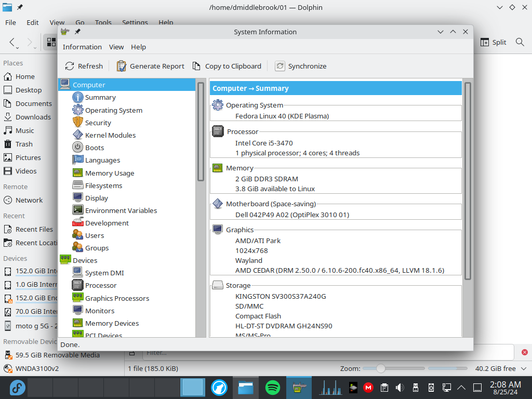
Task: Open Dolphin's Edit menu
Action: click(x=33, y=22)
